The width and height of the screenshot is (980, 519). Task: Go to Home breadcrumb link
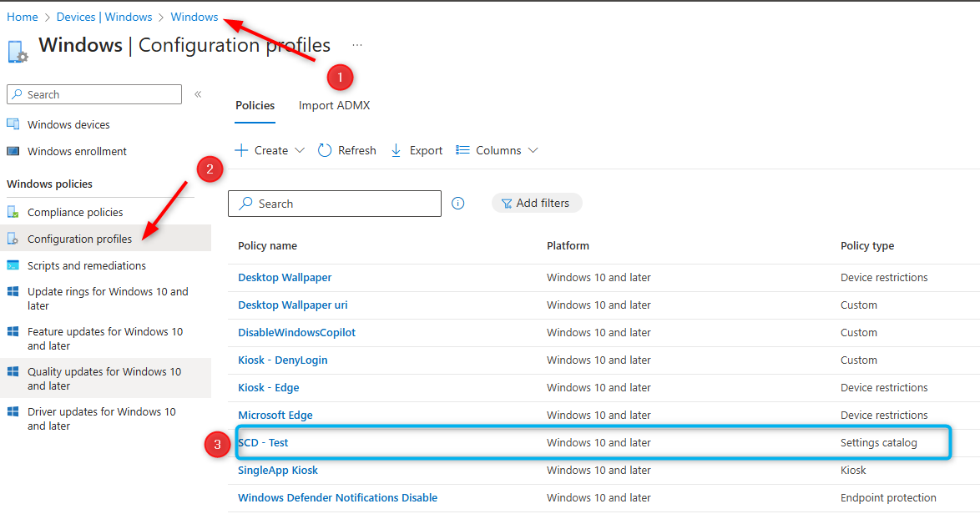(23, 17)
